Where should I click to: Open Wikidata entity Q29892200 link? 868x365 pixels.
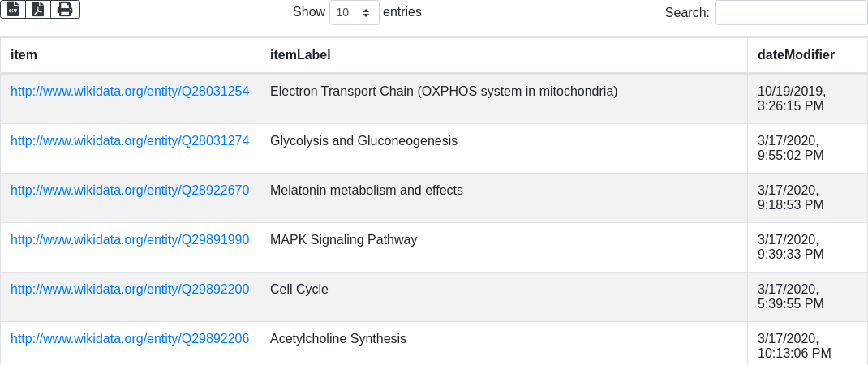click(x=130, y=289)
